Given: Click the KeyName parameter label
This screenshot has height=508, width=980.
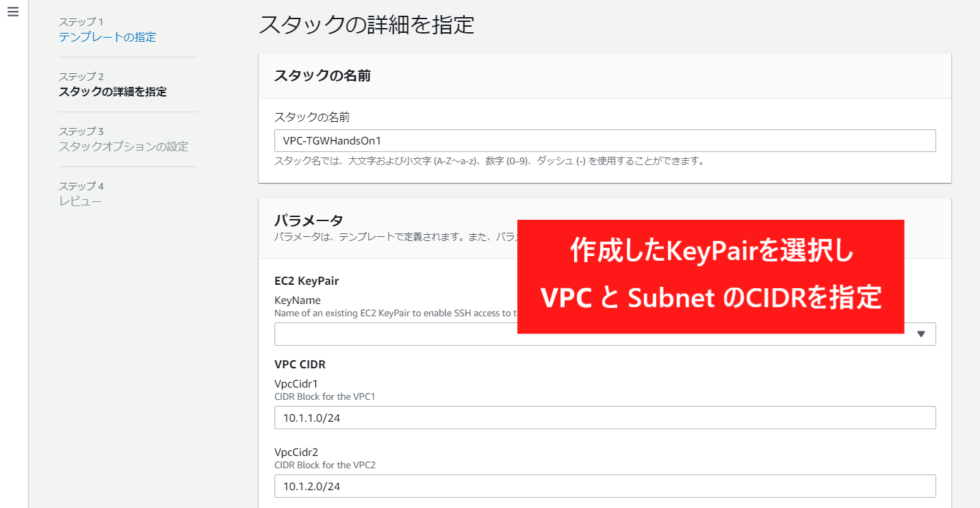Looking at the screenshot, I should pyautogui.click(x=297, y=300).
